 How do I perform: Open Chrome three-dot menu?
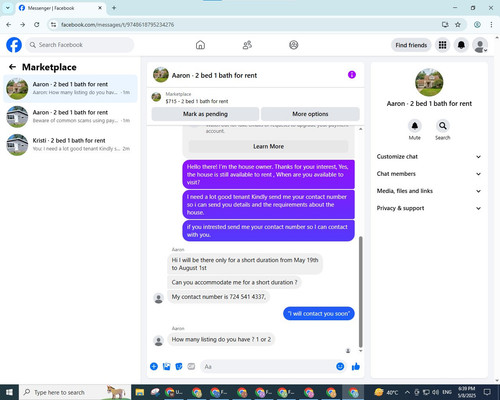click(x=491, y=25)
